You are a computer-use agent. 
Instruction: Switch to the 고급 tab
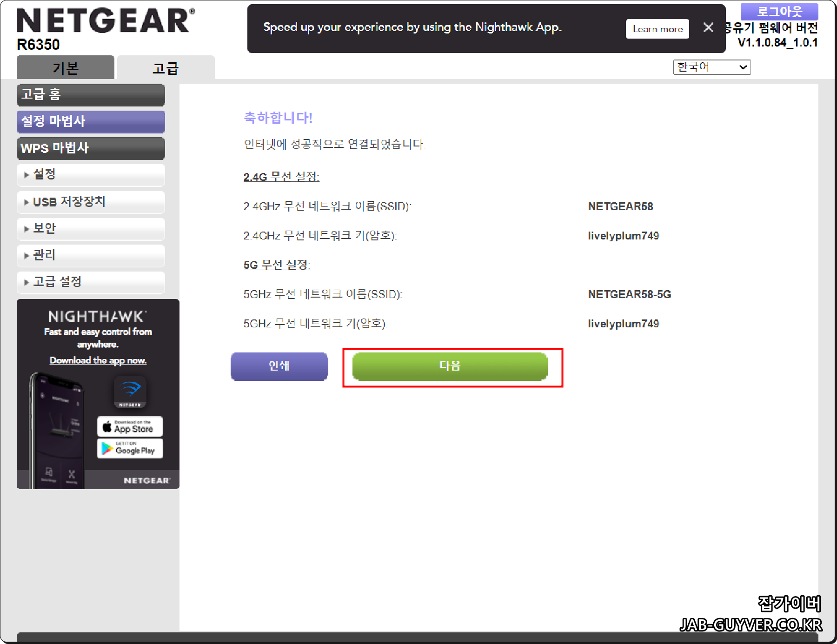pos(166,68)
